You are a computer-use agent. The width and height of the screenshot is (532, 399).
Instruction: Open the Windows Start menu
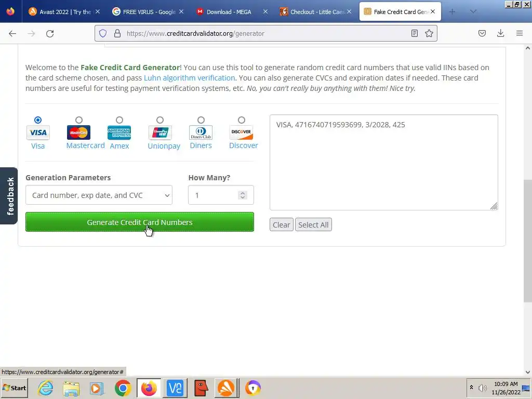tap(14, 388)
